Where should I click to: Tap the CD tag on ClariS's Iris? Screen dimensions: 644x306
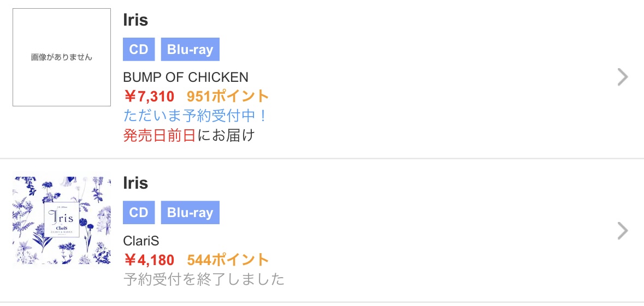[x=139, y=212]
